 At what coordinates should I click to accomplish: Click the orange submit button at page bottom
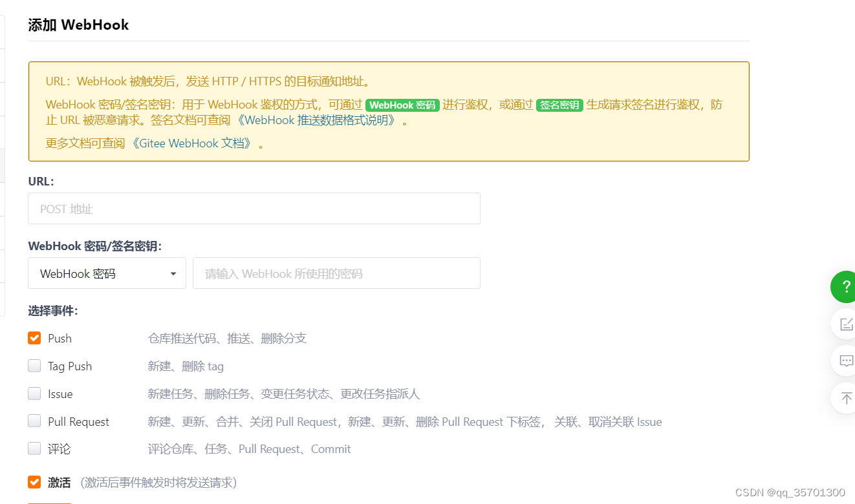pos(49,503)
